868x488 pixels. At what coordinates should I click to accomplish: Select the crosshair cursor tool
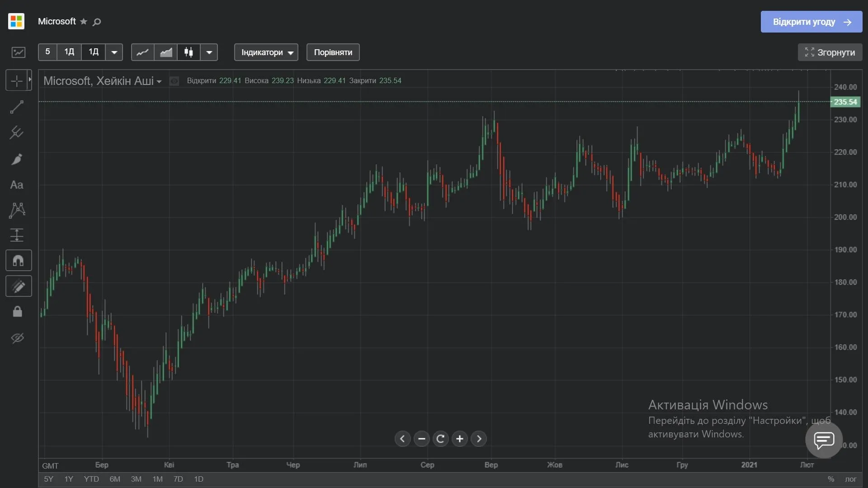click(x=17, y=81)
